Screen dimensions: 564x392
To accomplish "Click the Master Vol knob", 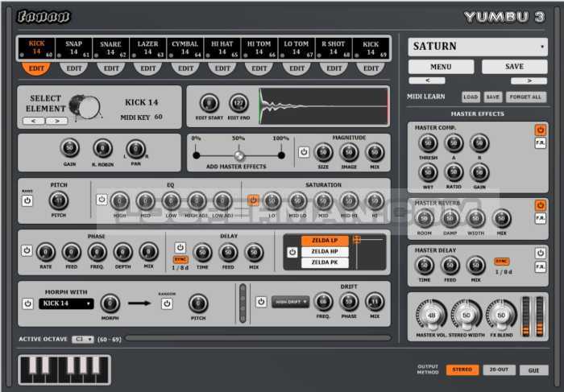I will [x=431, y=316].
